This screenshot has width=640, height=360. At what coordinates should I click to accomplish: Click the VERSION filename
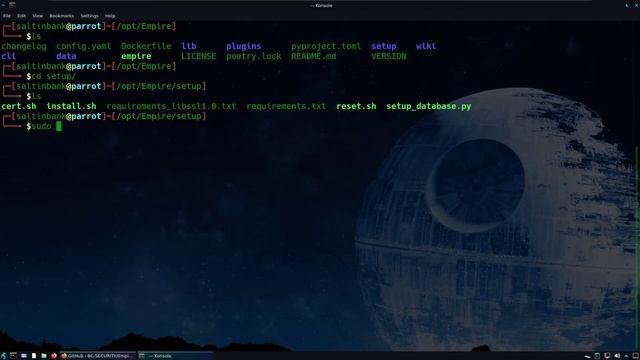coord(389,56)
